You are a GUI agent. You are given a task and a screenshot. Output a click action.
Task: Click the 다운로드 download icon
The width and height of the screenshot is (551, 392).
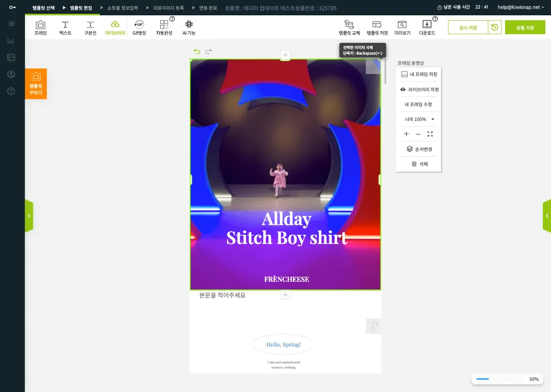click(x=427, y=28)
